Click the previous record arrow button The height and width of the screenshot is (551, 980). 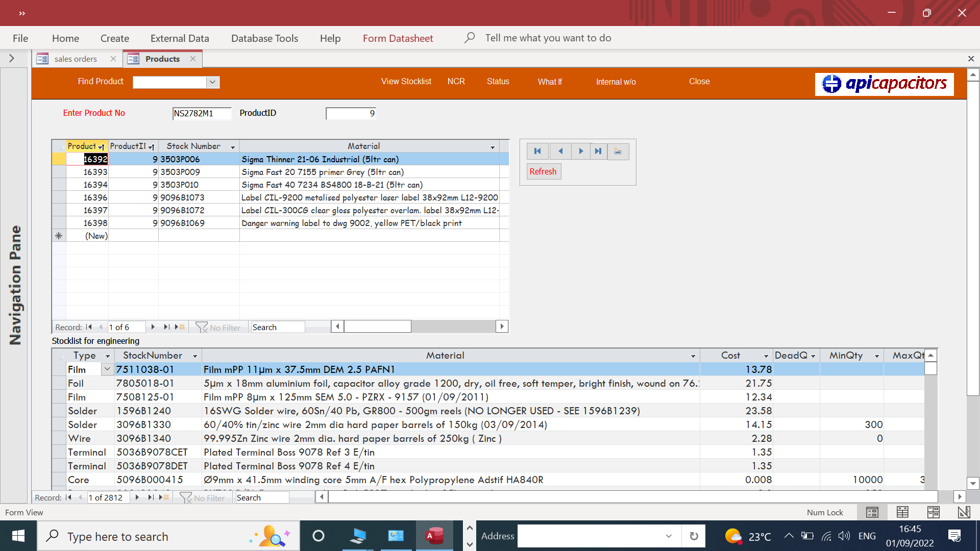coord(560,151)
